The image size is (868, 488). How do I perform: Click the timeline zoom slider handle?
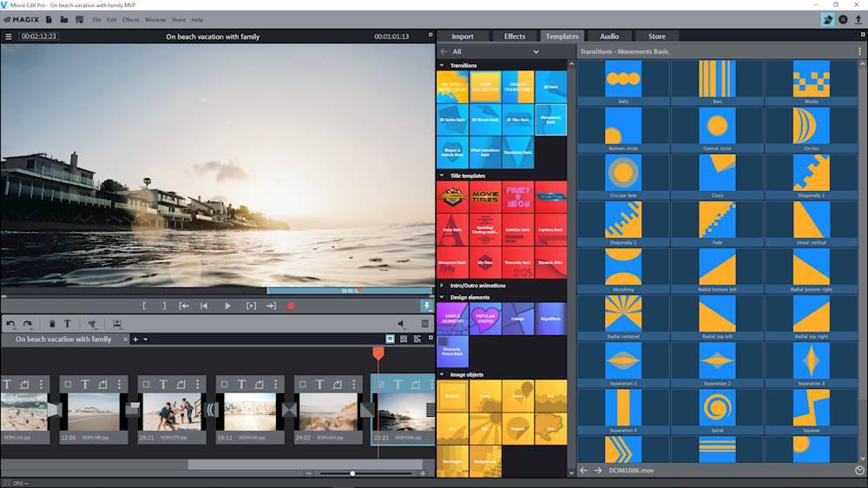click(x=352, y=473)
